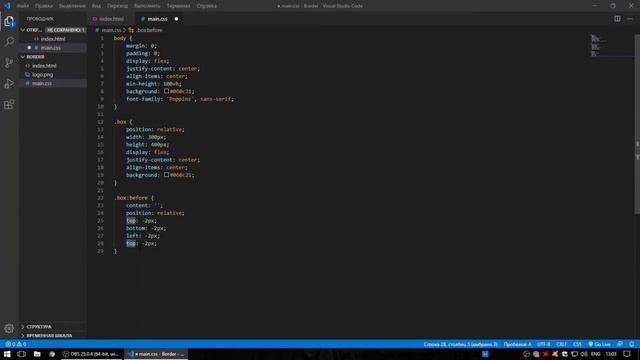Open the Вид menu
The height and width of the screenshot is (360, 640).
point(96,6)
